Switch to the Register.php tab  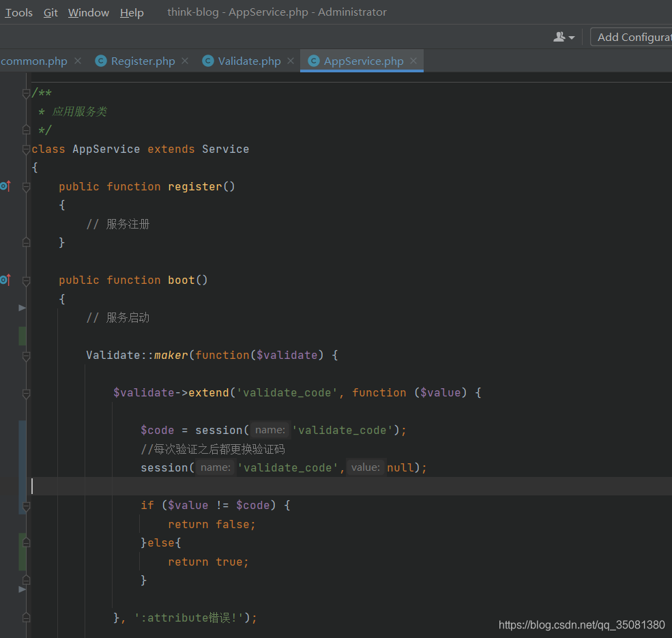coord(143,61)
